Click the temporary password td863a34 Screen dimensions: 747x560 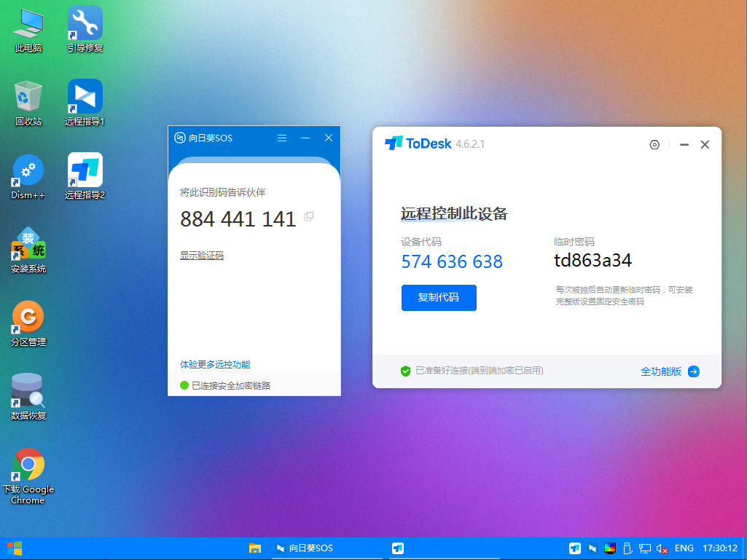coord(592,261)
